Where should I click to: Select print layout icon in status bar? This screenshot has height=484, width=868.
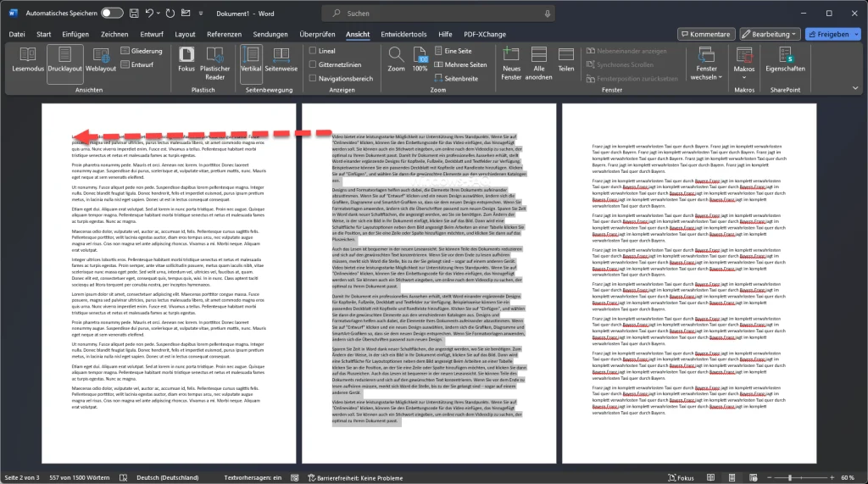[732, 478]
